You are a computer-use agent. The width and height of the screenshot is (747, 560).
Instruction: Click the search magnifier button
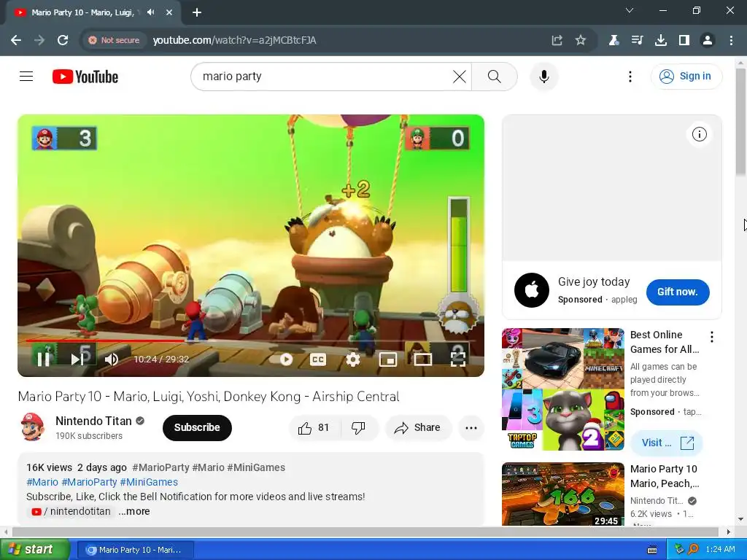point(495,76)
